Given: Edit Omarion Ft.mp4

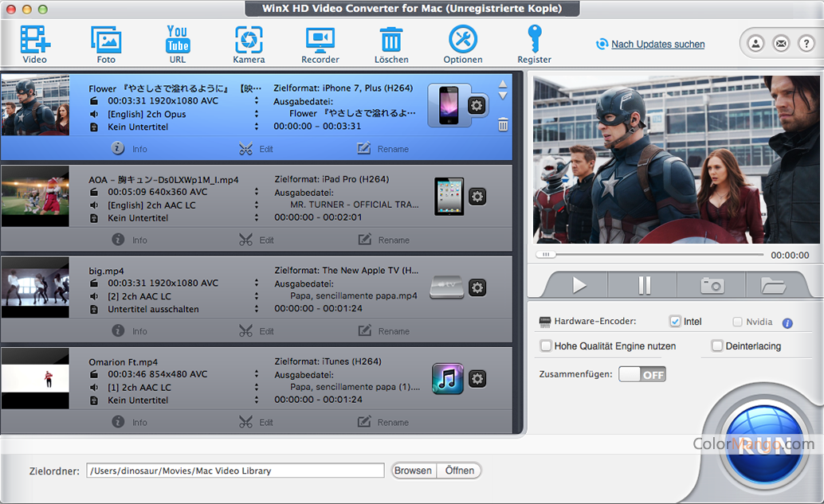Looking at the screenshot, I should pos(256,422).
